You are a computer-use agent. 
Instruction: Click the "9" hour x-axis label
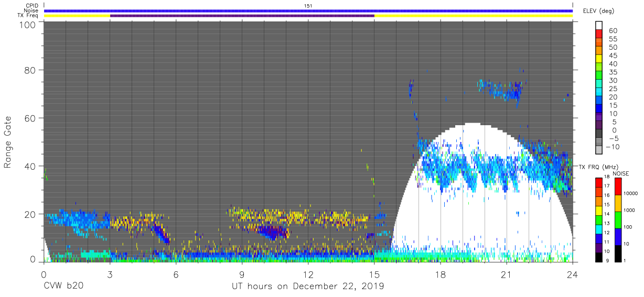point(242,274)
